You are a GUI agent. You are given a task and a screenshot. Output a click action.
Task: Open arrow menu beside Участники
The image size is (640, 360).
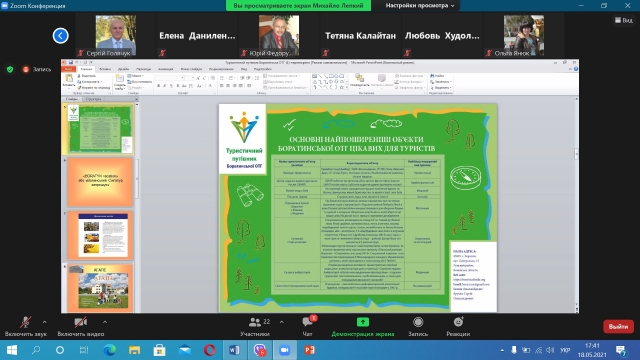point(282,322)
